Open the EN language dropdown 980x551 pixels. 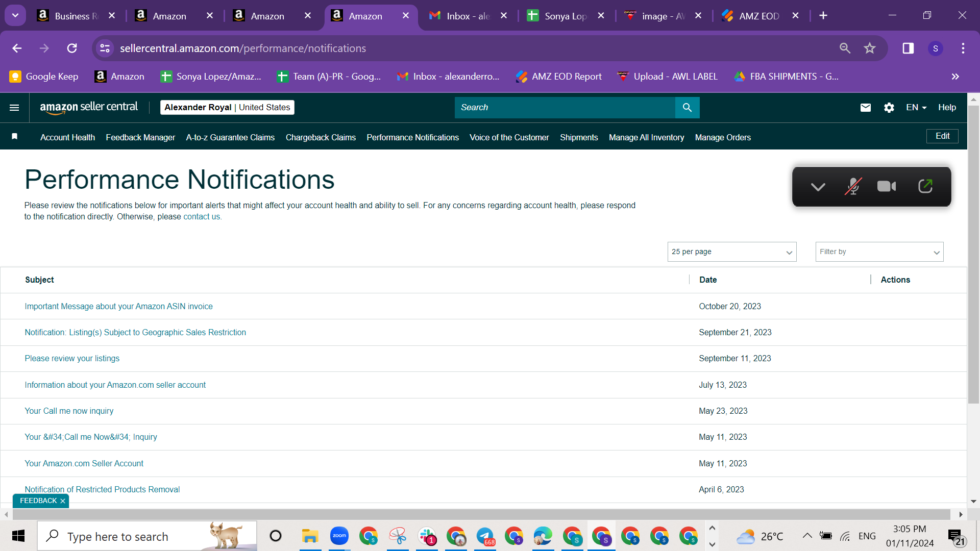click(x=916, y=108)
